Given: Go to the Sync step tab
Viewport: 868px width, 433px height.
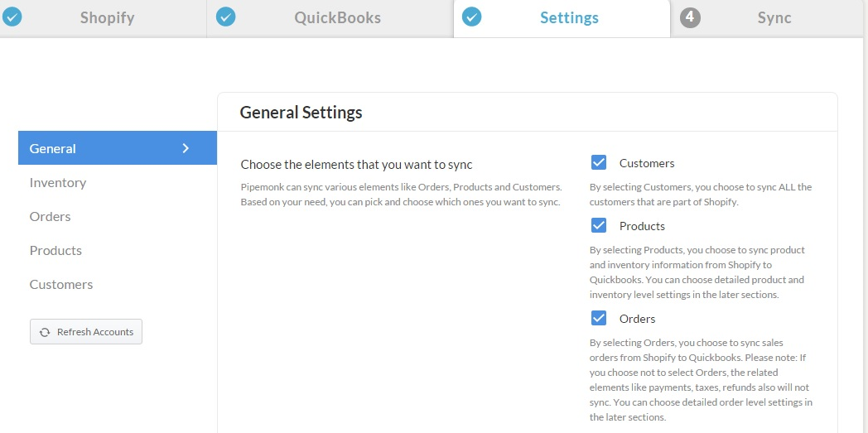Looking at the screenshot, I should pyautogui.click(x=769, y=18).
